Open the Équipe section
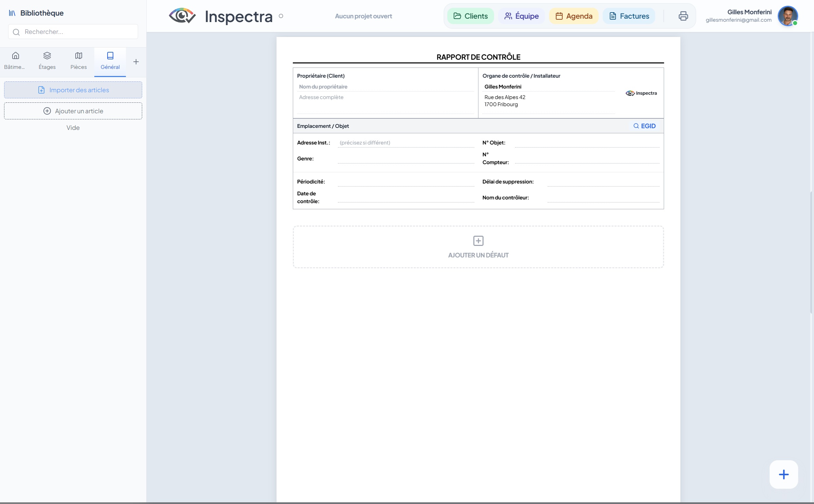The width and height of the screenshot is (814, 504). (x=522, y=16)
